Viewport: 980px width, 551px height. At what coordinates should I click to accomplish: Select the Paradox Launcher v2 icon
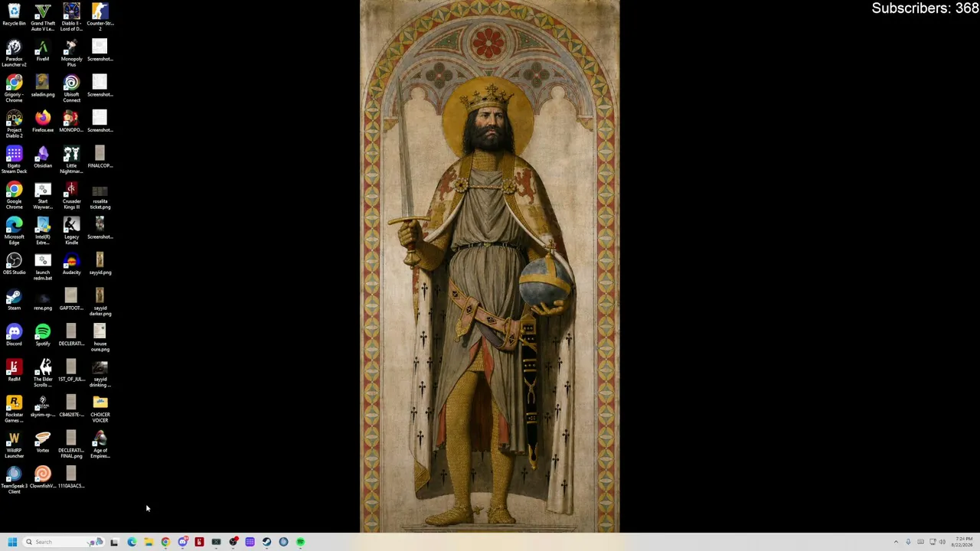tap(14, 53)
